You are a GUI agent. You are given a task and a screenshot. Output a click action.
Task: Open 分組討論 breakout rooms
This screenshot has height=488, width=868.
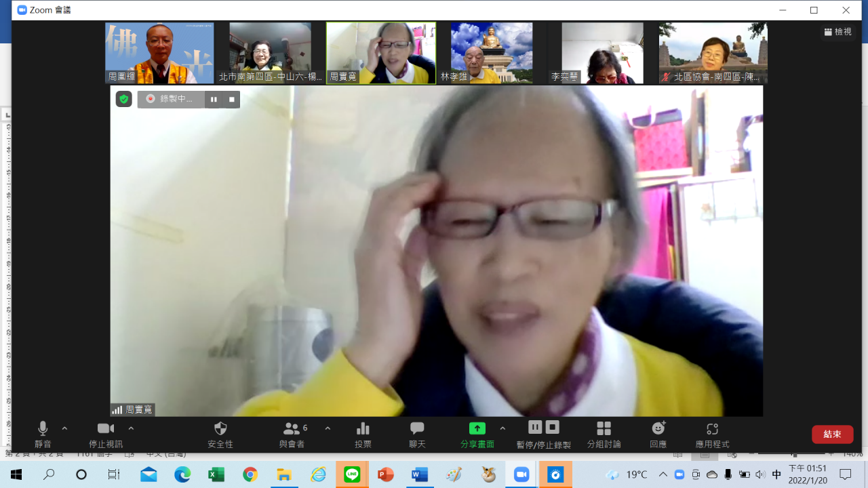(x=604, y=434)
